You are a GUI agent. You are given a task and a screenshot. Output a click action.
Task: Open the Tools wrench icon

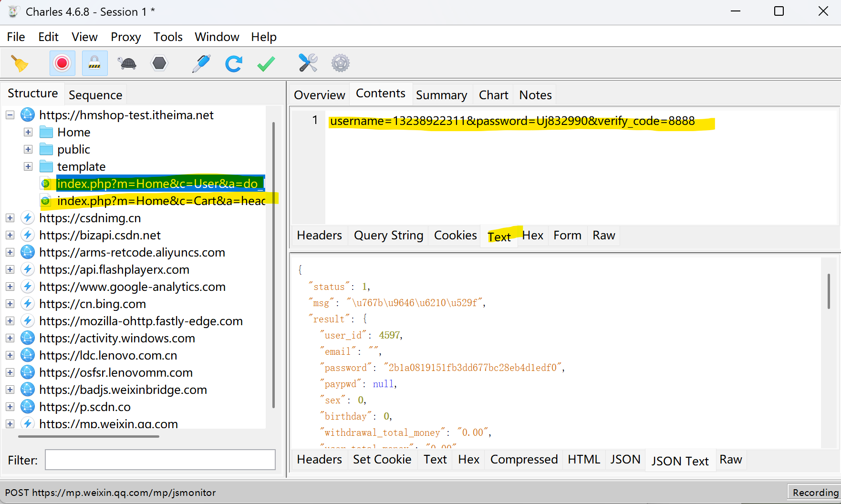tap(308, 63)
